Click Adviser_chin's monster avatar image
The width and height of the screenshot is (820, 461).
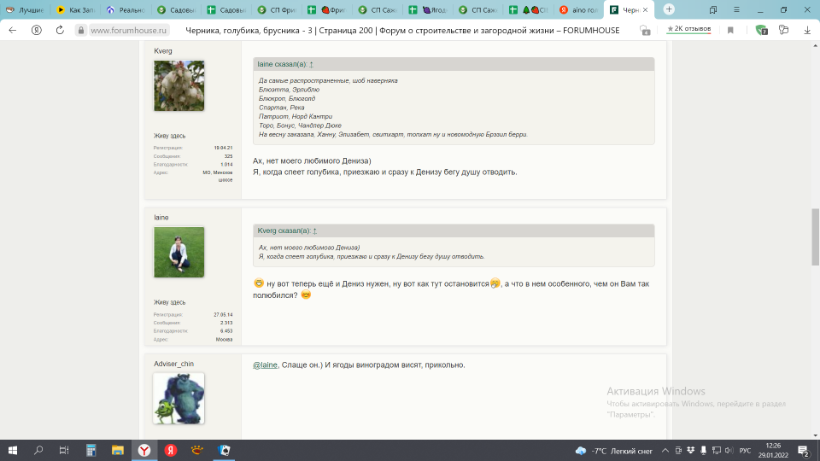pyautogui.click(x=179, y=398)
